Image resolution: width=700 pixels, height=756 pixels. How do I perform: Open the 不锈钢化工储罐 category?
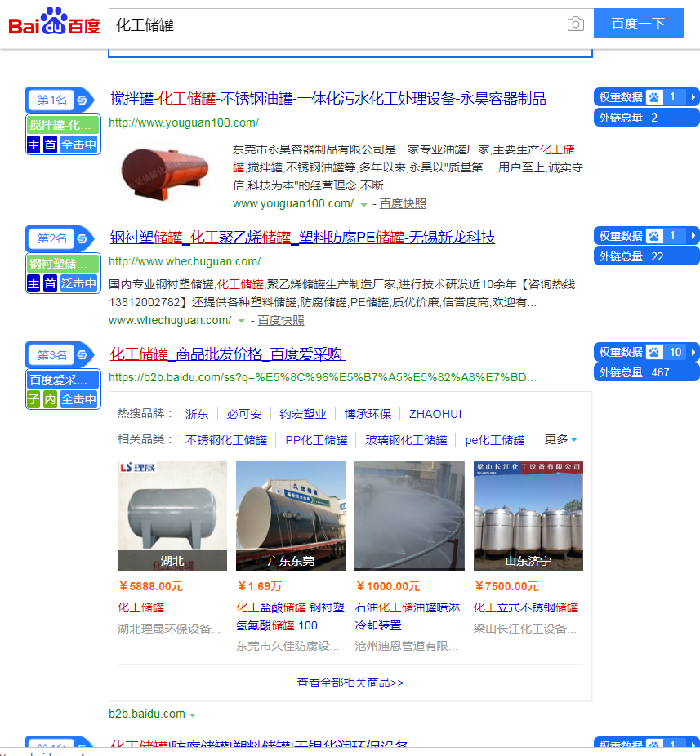click(225, 440)
